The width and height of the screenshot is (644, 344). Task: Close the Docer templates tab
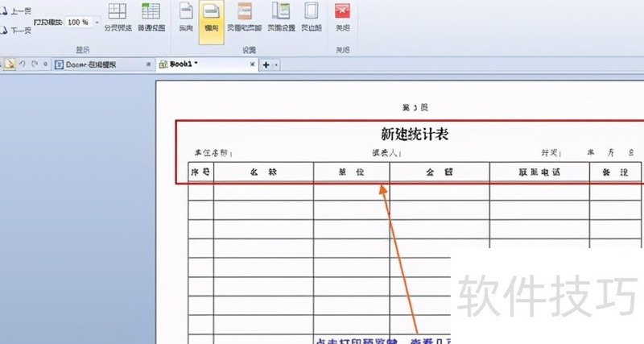pyautogui.click(x=148, y=64)
